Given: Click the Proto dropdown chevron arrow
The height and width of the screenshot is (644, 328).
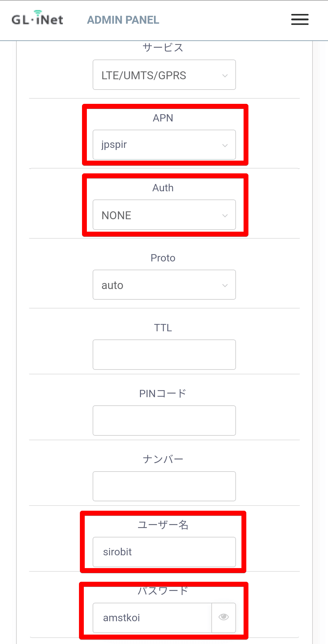Looking at the screenshot, I should point(225,285).
